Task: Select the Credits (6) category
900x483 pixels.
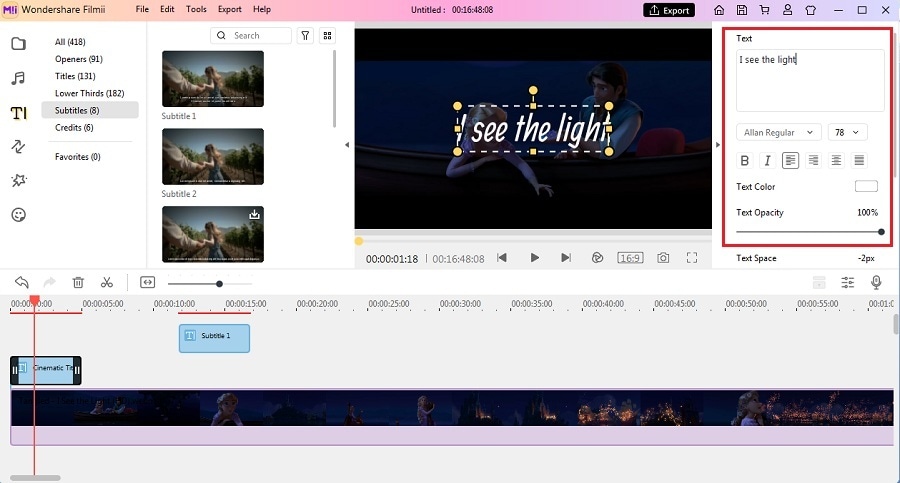Action: pos(74,127)
